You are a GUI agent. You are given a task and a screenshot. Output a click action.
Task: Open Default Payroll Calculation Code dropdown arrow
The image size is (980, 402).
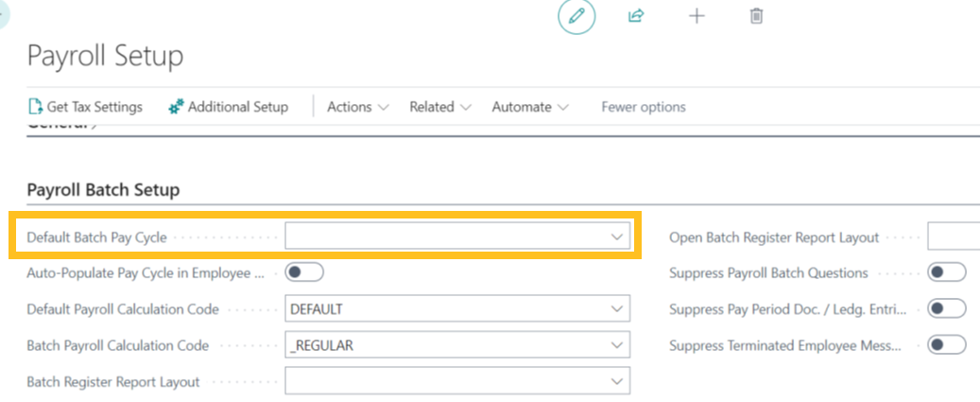617,309
